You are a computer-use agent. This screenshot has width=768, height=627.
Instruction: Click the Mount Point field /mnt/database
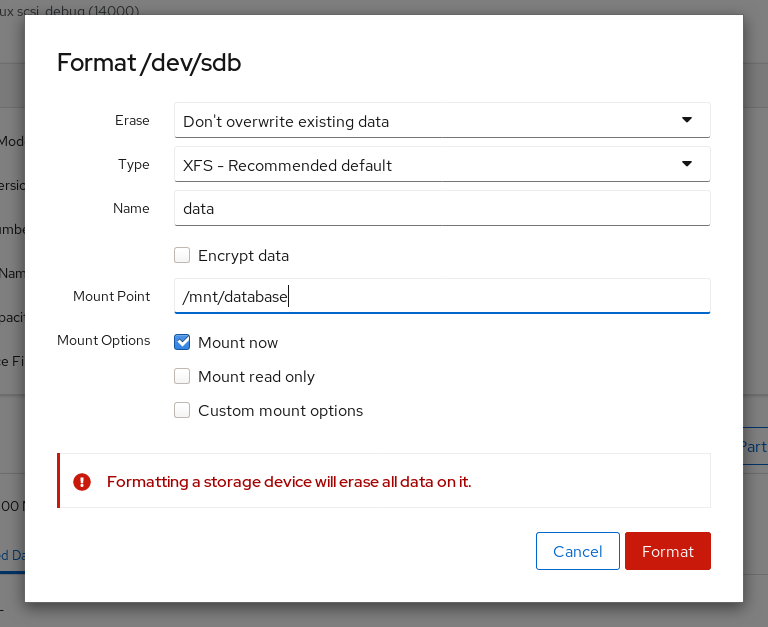(x=442, y=296)
